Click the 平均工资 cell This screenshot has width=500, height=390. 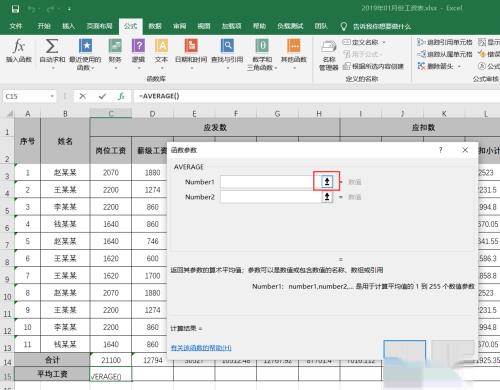[52, 374]
